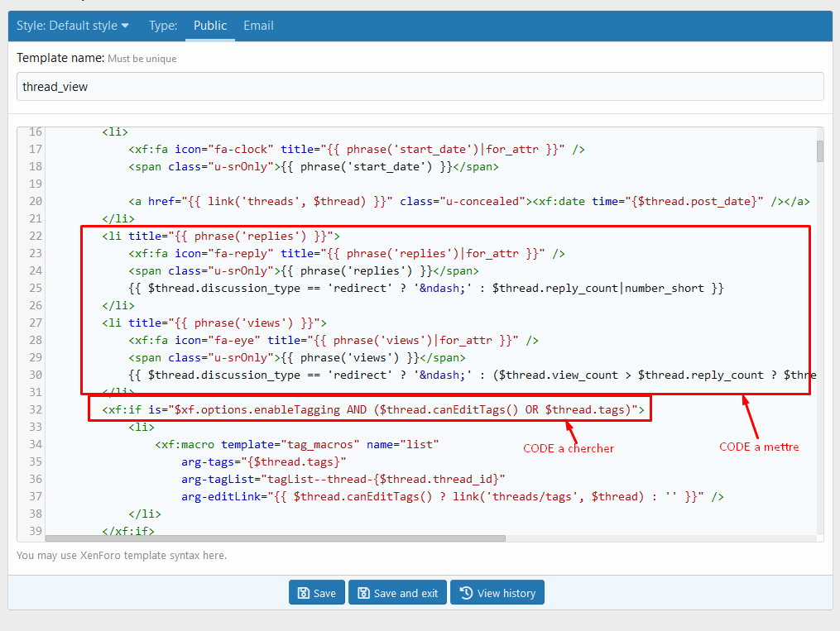Switch to the Public type tab
Viewport: 840px width, 631px height.
[x=210, y=26]
